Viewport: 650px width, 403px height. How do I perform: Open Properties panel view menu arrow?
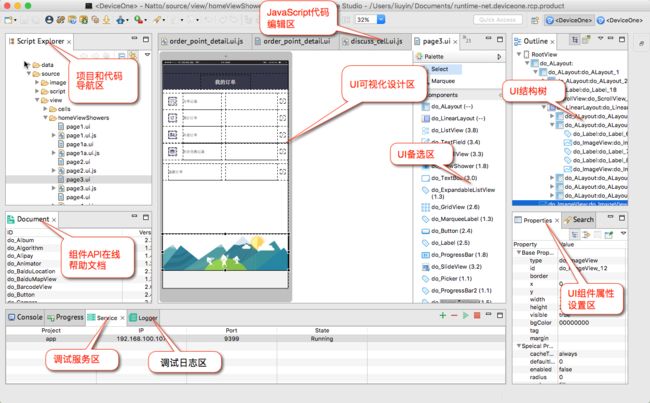point(624,234)
